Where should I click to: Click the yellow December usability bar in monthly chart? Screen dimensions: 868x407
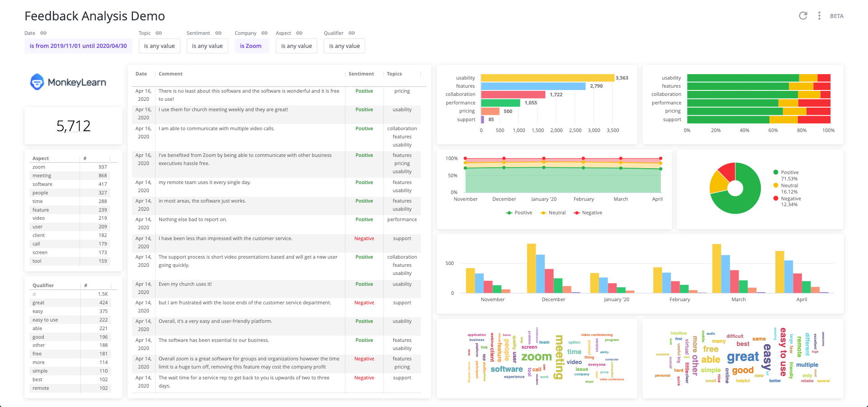(x=531, y=268)
